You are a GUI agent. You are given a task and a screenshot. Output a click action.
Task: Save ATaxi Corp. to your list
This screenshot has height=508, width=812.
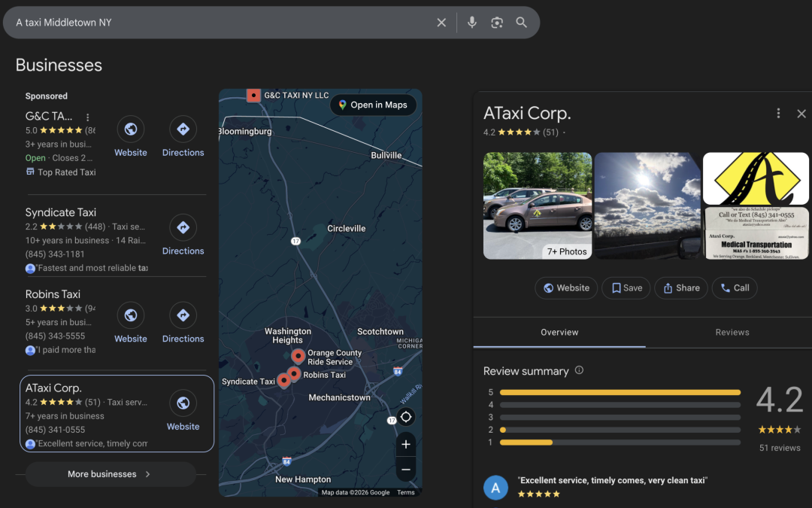tap(626, 287)
